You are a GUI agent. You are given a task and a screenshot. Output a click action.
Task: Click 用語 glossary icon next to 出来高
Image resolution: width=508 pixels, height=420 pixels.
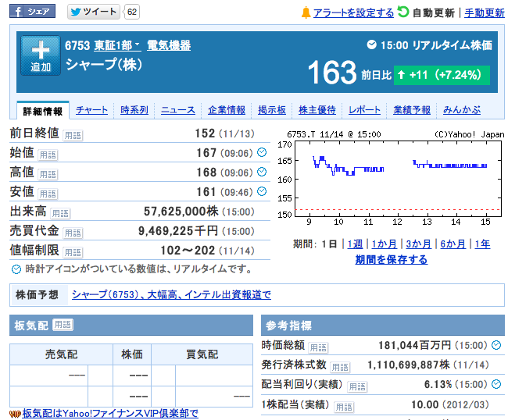[x=60, y=214]
